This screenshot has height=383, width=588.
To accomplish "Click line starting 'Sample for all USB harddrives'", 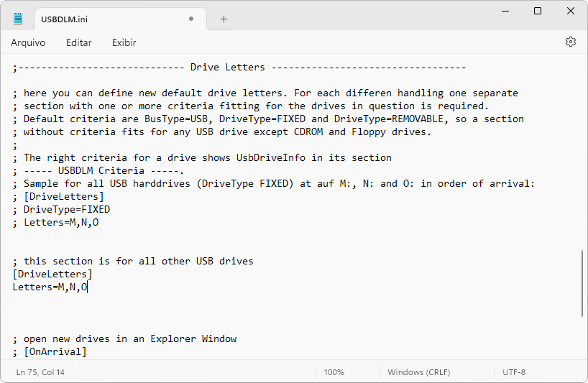I will point(274,184).
